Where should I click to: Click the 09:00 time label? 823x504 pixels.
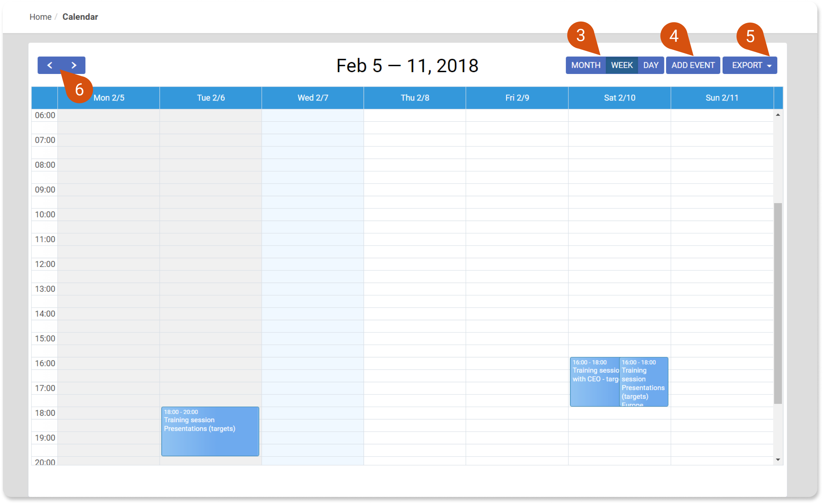click(x=45, y=189)
